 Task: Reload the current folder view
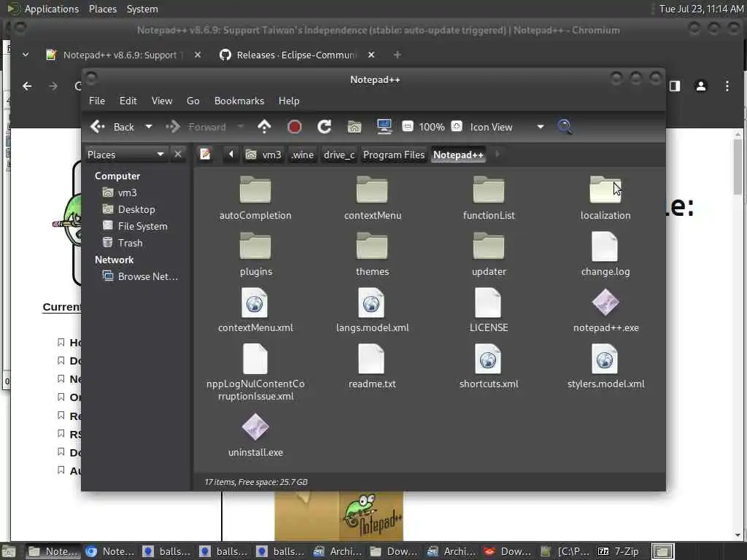325,127
